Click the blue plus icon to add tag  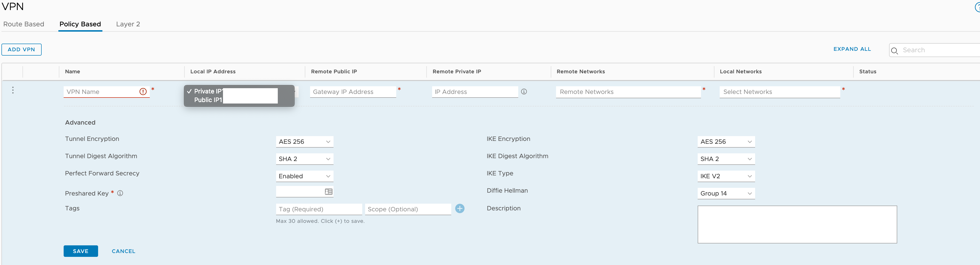[460, 208]
